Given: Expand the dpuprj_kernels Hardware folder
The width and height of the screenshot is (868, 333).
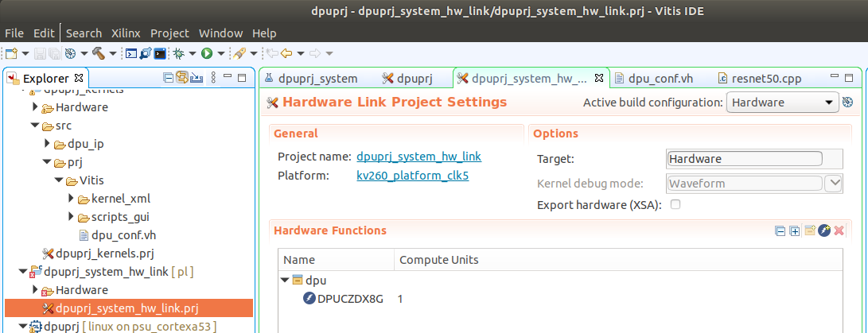Looking at the screenshot, I should (36, 106).
